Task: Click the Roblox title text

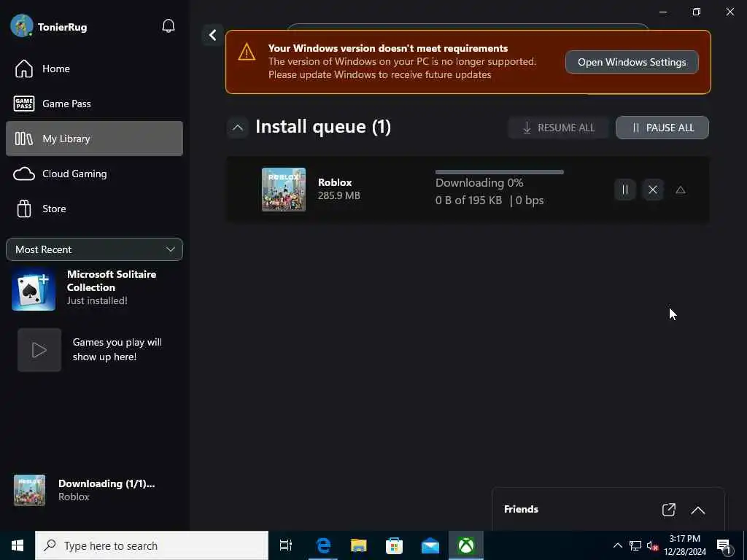Action: pyautogui.click(x=335, y=182)
